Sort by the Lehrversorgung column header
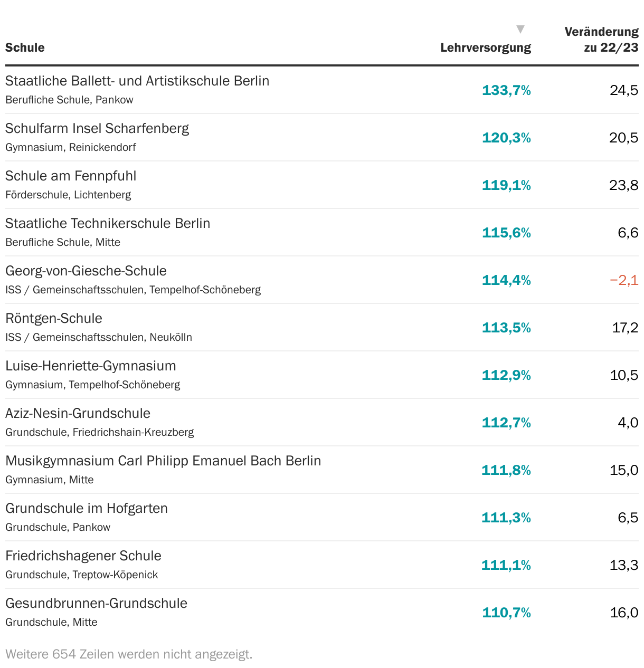 tap(486, 47)
